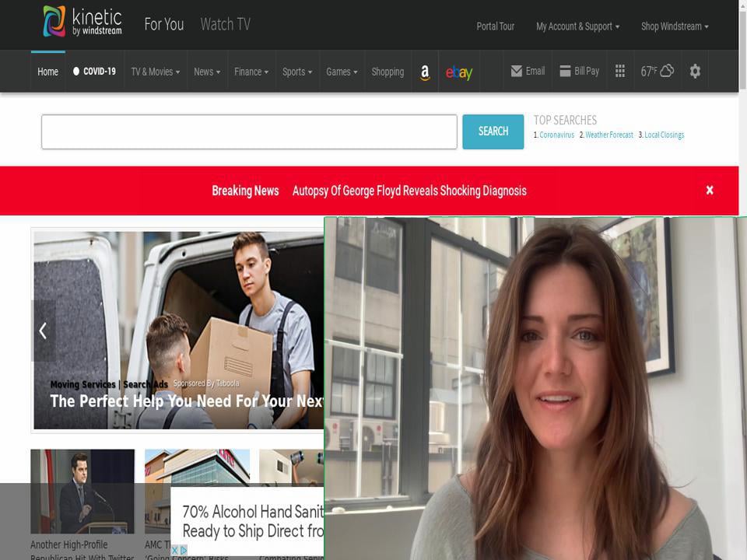
Task: Expand the Games dropdown
Action: 342,72
